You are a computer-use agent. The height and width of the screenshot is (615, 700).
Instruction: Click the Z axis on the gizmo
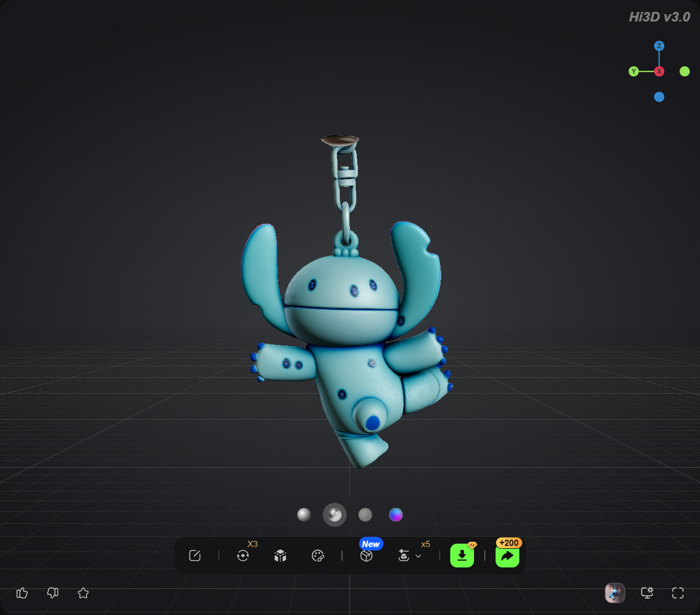click(659, 46)
